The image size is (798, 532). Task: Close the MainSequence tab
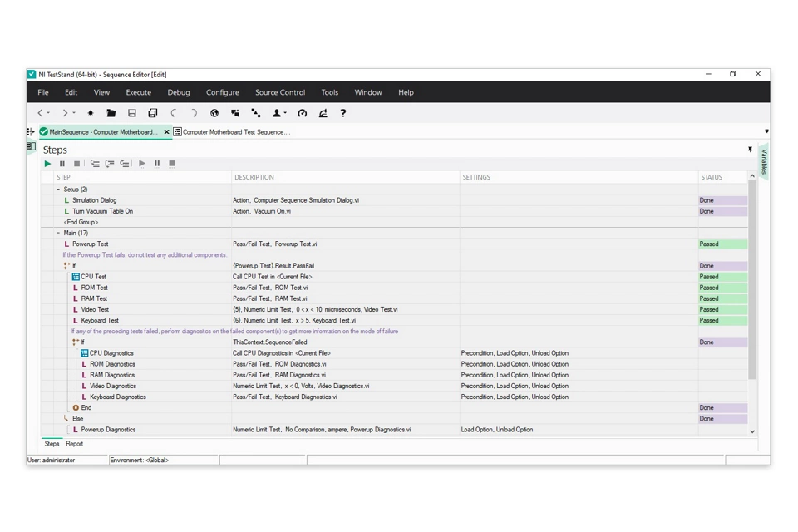tap(166, 132)
